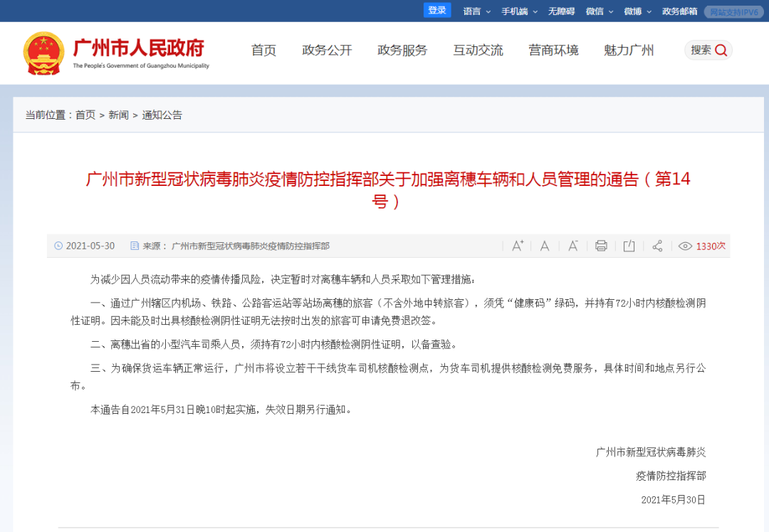Click the paragraph starting 为减少因人员流动
The height and width of the screenshot is (532, 769).
pyautogui.click(x=283, y=279)
